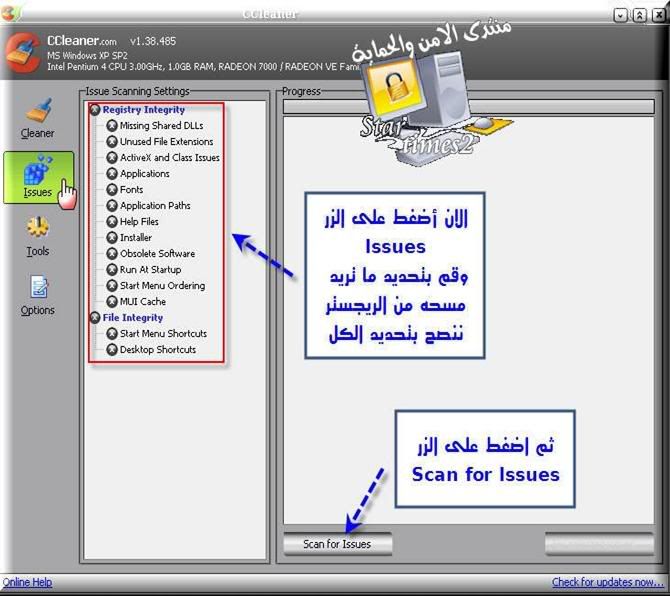Toggle the Applications checkbox
This screenshot has width=670, height=596.
point(112,173)
